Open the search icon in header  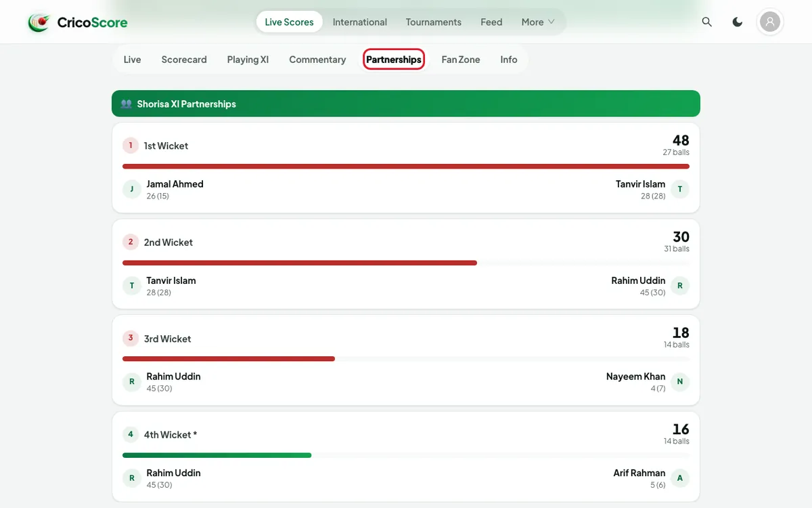[707, 22]
